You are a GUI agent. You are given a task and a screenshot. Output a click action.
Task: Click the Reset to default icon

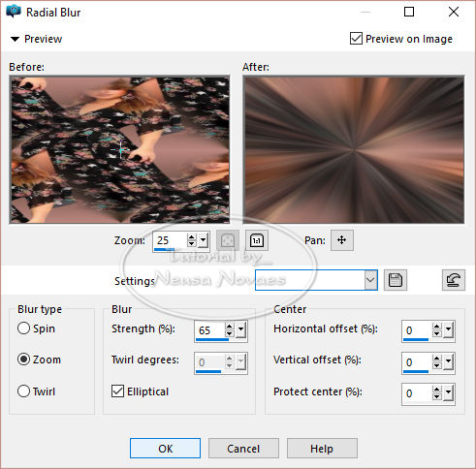point(454,280)
